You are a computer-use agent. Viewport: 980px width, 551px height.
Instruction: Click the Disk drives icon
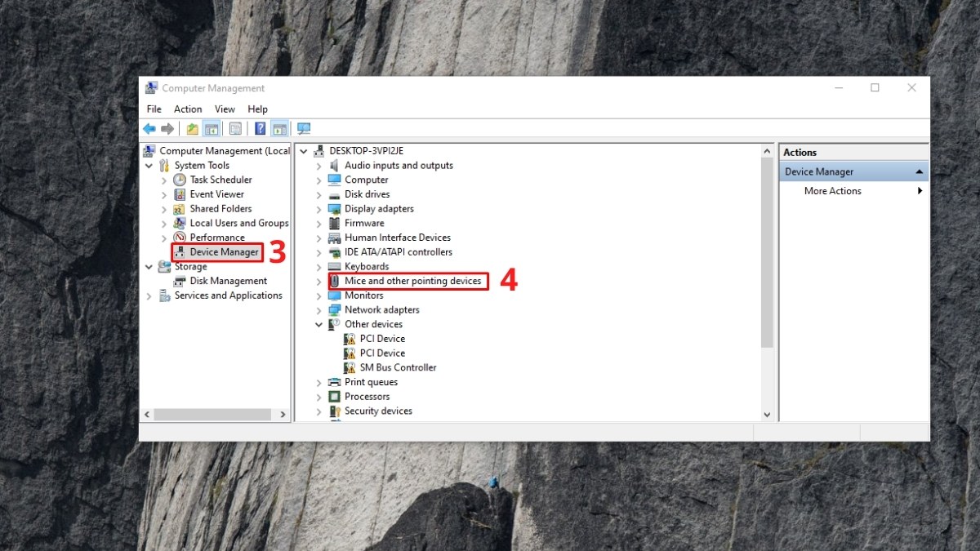[x=334, y=194]
